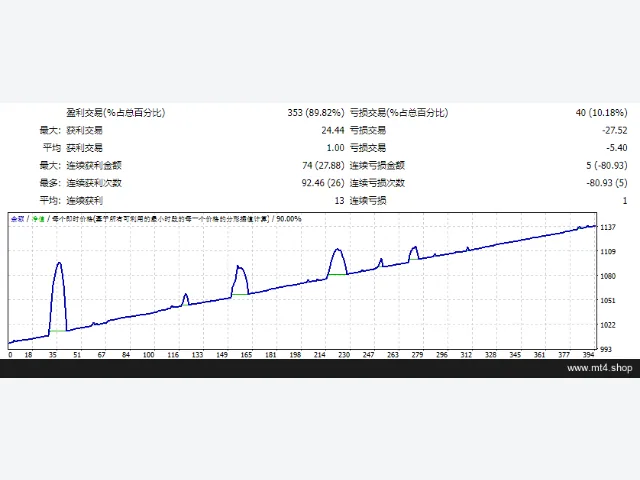The height and width of the screenshot is (480, 640).
Task: Select the value "40 (10.18%)"
Action: 601,113
